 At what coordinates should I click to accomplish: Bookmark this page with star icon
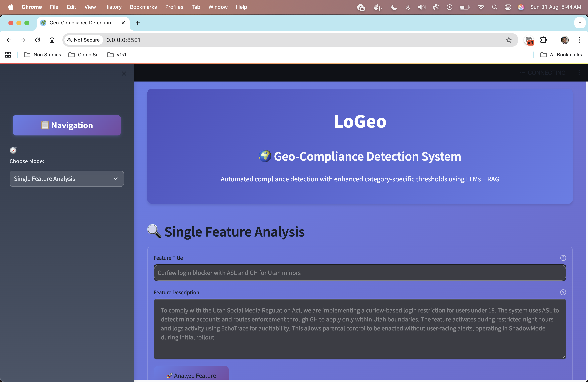[x=508, y=40]
